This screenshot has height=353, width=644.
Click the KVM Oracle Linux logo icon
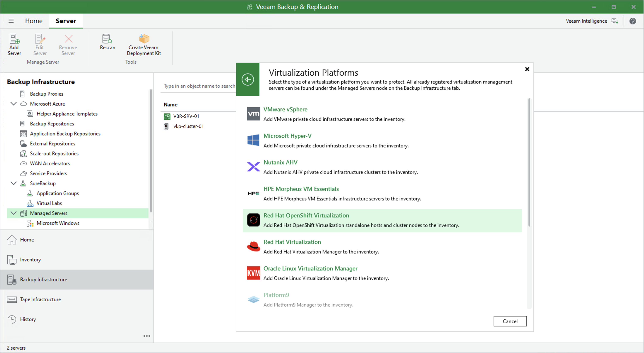[x=253, y=273]
